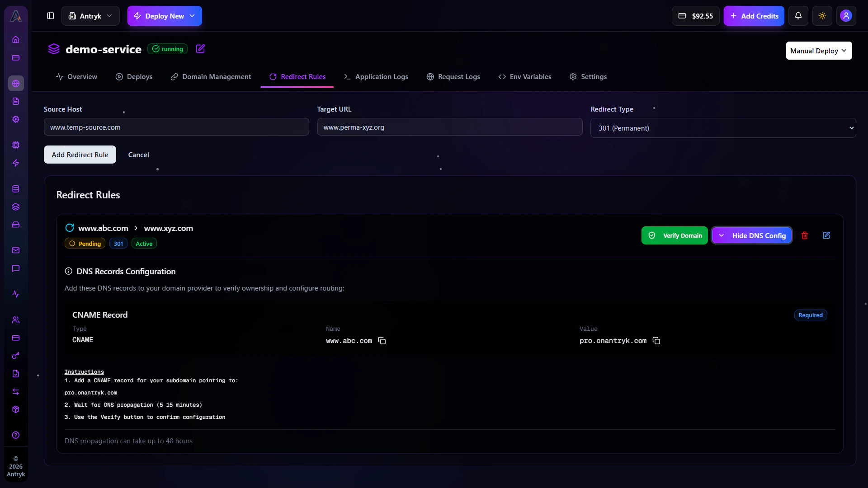Viewport: 868px width, 488px height.
Task: Expand the Deploy New dropdown
Action: tap(165, 16)
